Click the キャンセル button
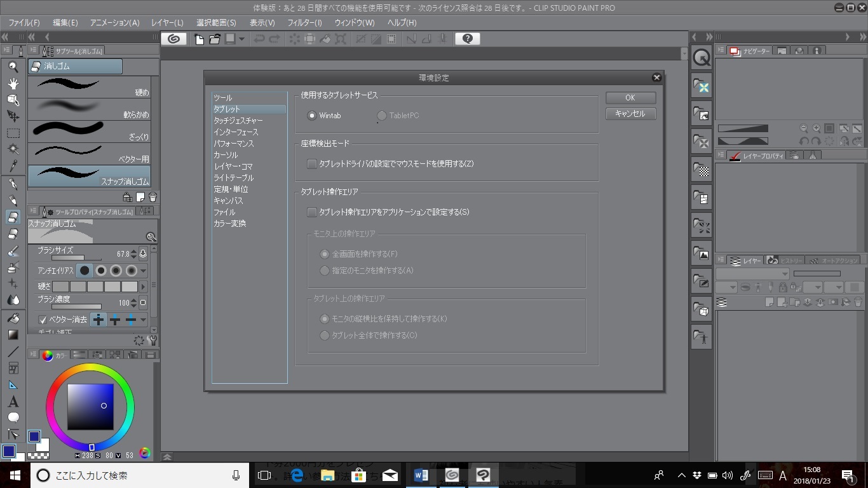 (x=630, y=114)
